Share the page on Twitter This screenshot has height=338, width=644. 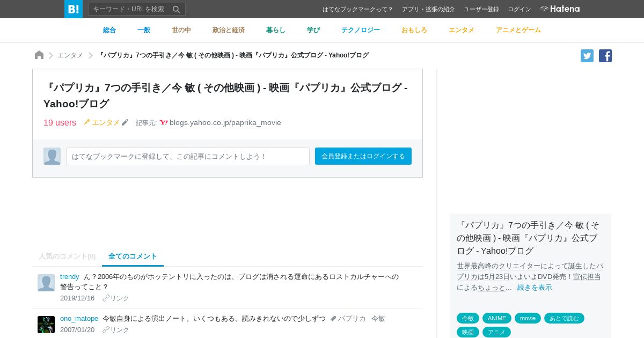(x=587, y=56)
